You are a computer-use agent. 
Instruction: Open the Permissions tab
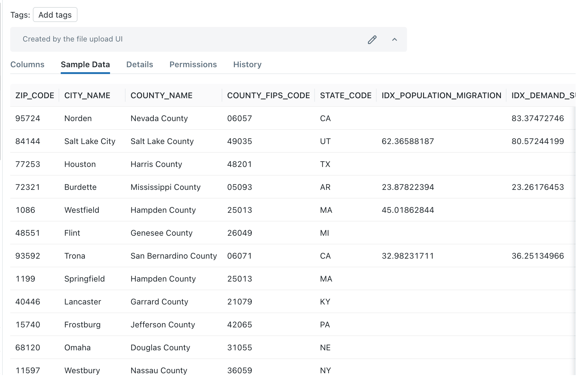click(x=193, y=64)
